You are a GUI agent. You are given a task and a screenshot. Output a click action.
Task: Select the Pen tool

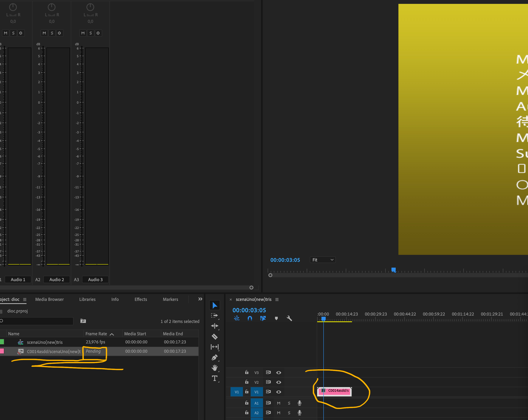pos(215,358)
